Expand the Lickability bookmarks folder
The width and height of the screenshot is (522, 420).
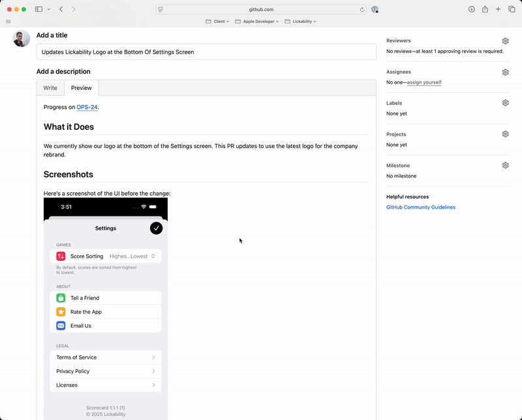tap(300, 22)
